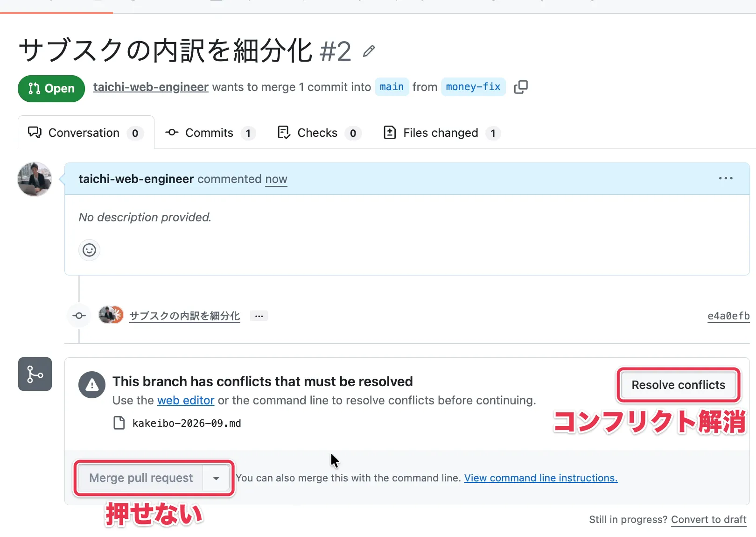Open the Checks tab
The image size is (756, 537).
[x=319, y=133]
